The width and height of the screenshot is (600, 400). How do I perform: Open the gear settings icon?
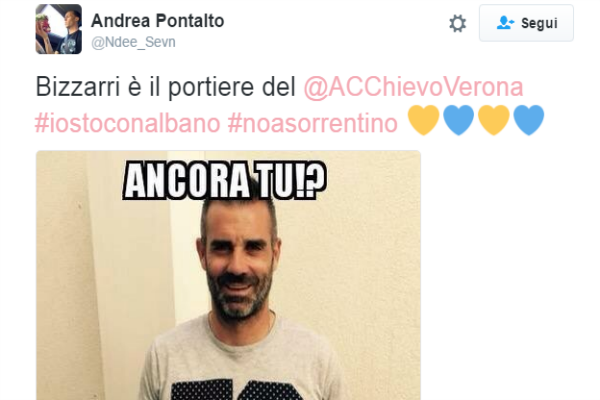coord(458,23)
